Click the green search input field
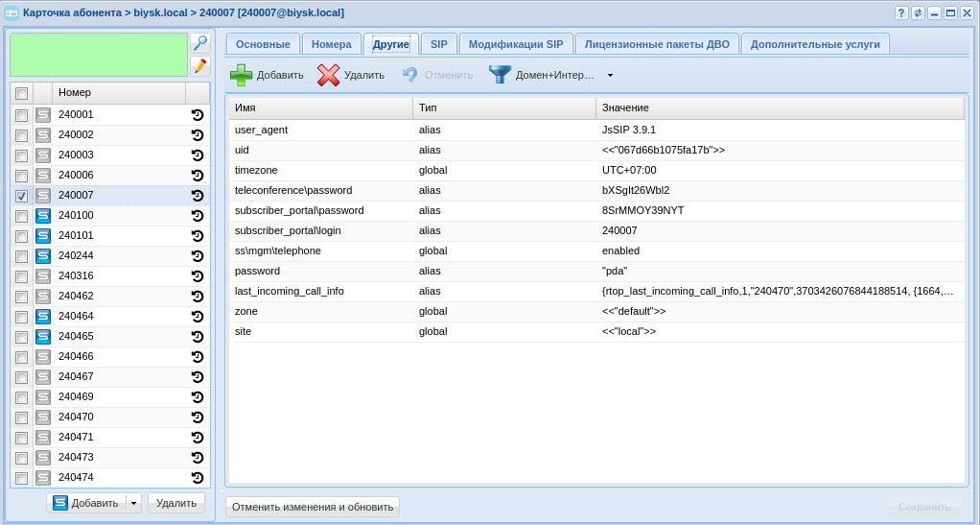Screen dimensions: 980x525 coord(99,55)
